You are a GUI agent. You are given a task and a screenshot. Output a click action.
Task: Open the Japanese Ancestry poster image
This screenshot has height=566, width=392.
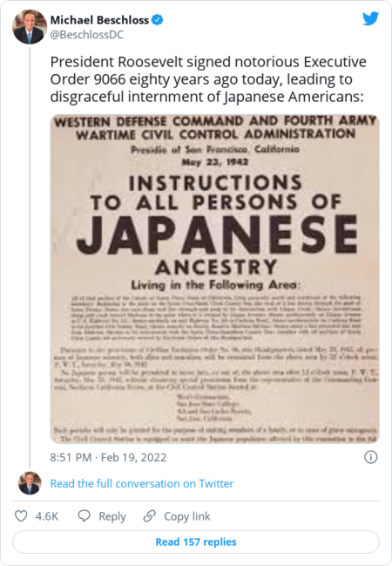pyautogui.click(x=214, y=279)
